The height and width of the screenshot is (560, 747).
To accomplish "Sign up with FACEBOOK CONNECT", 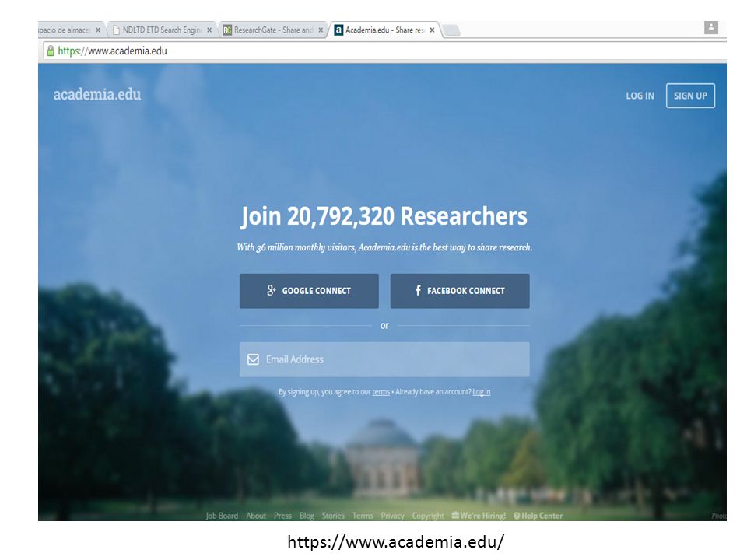I will [x=460, y=291].
